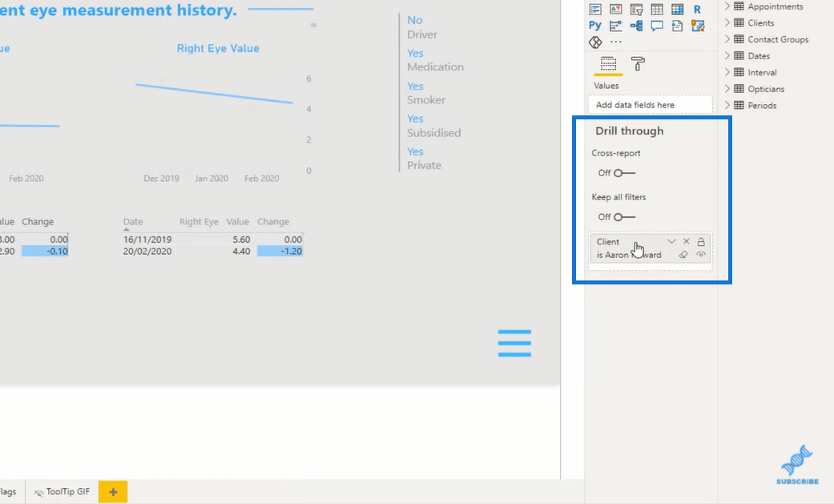Image resolution: width=834 pixels, height=504 pixels.
Task: Select the Paginated report visual
Action: [x=677, y=26]
